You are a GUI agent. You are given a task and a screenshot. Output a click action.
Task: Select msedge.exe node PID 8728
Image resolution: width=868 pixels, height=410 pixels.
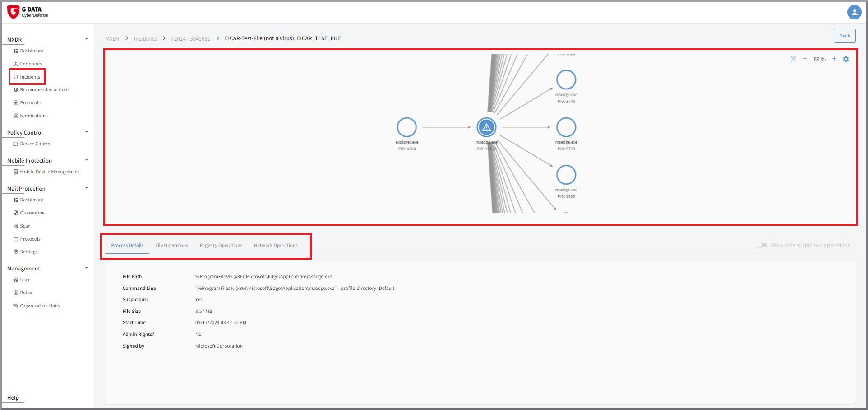(x=566, y=127)
